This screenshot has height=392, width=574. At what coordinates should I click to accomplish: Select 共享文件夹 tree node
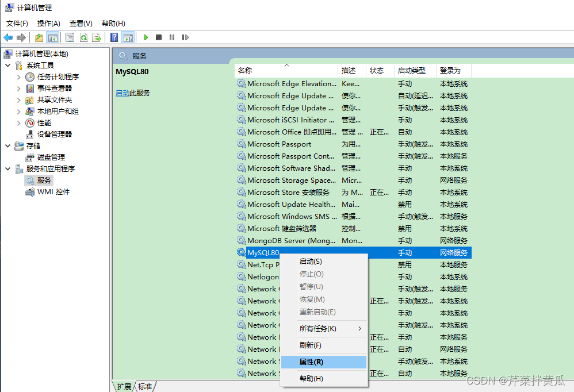pos(55,100)
